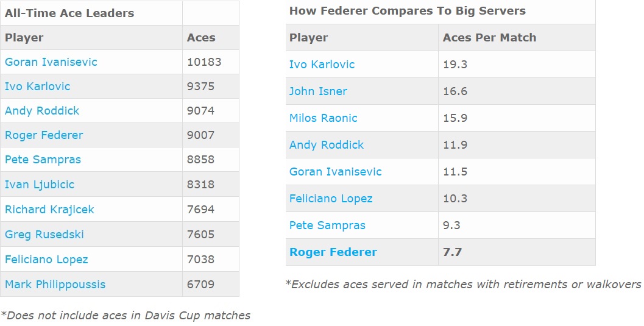Select the Greg Rusedski player link
The height and width of the screenshot is (326, 644).
[44, 235]
